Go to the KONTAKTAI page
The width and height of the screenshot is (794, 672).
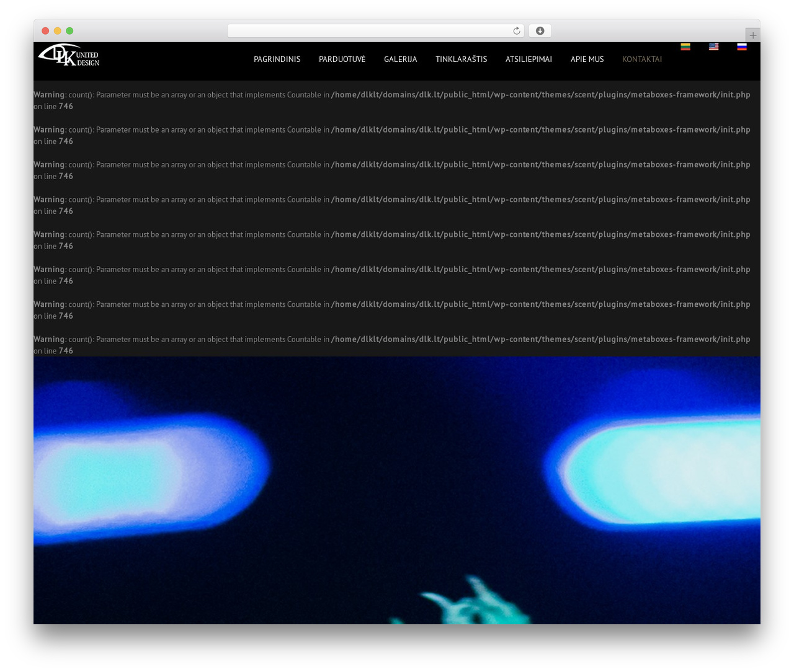pyautogui.click(x=642, y=60)
